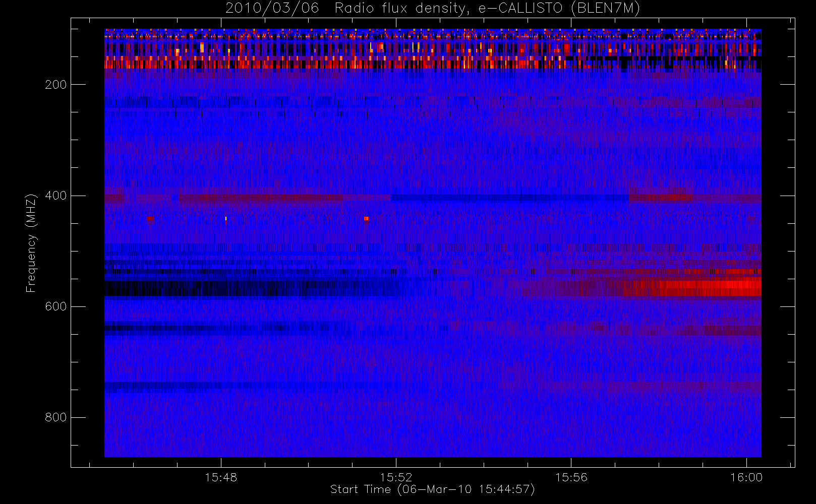Click the 16:00 time tick label
This screenshot has height=504, width=816.
[746, 477]
